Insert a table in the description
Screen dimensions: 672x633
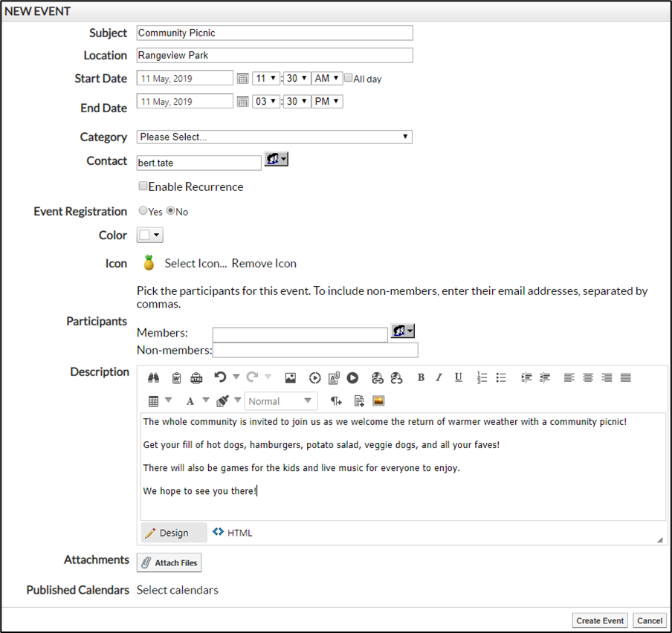[x=154, y=401]
